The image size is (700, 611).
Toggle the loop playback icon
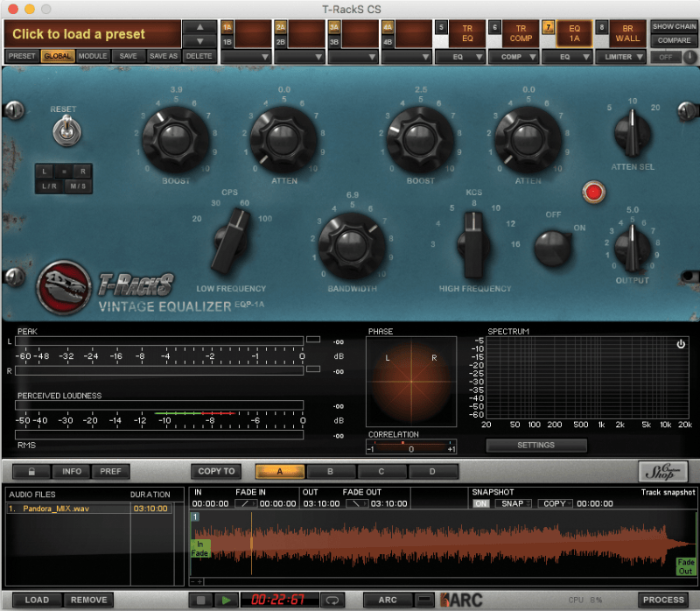332,600
